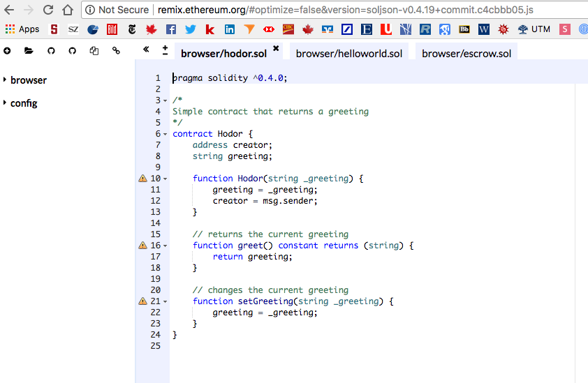Open the New York Times bookmark
This screenshot has width=588, height=383.
click(132, 29)
